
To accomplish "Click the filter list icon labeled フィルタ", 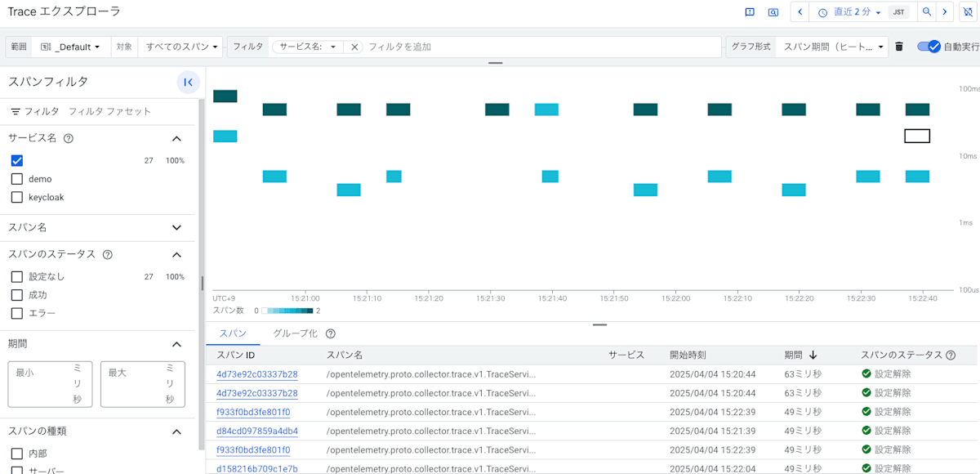I will [16, 111].
